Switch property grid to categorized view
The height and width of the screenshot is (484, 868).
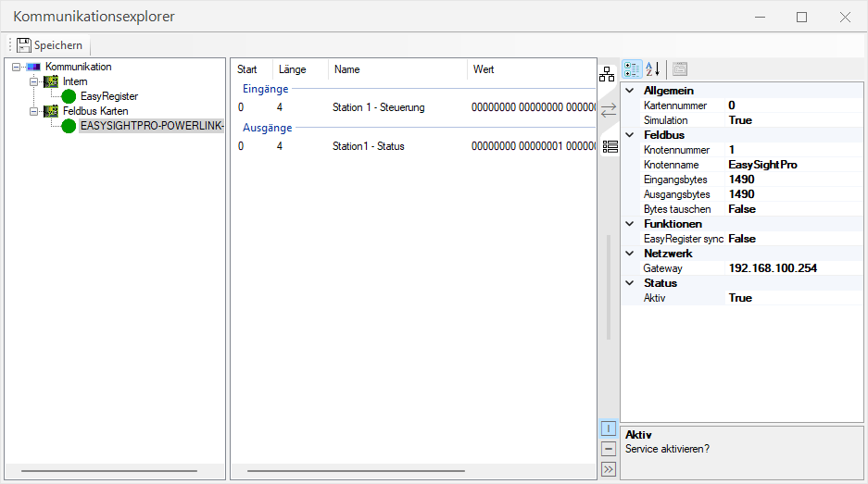click(x=633, y=69)
